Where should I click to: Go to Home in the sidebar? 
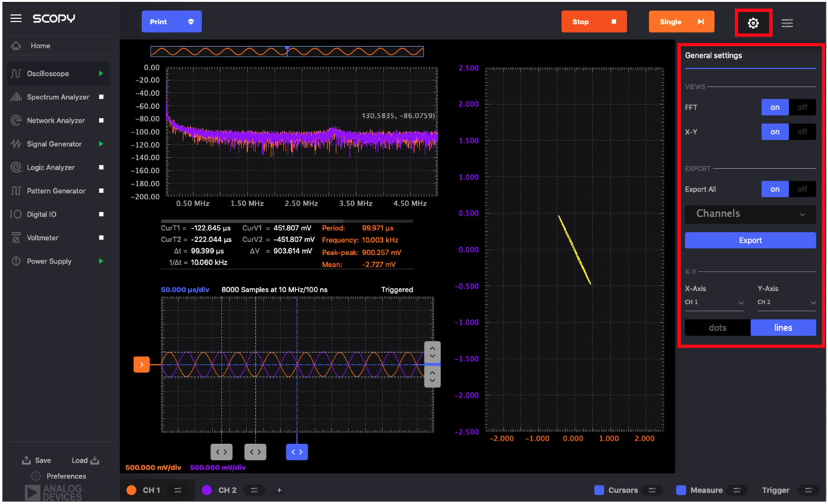(x=40, y=46)
